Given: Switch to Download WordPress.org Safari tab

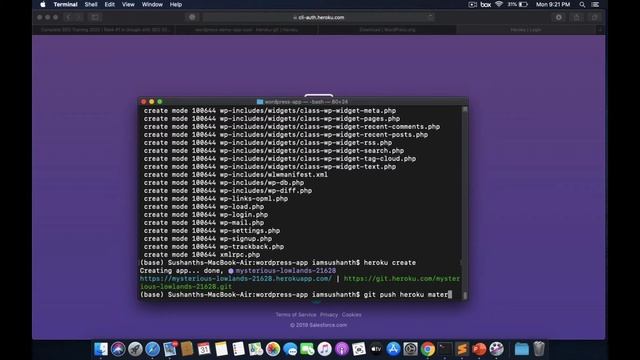Looking at the screenshot, I should (387, 30).
